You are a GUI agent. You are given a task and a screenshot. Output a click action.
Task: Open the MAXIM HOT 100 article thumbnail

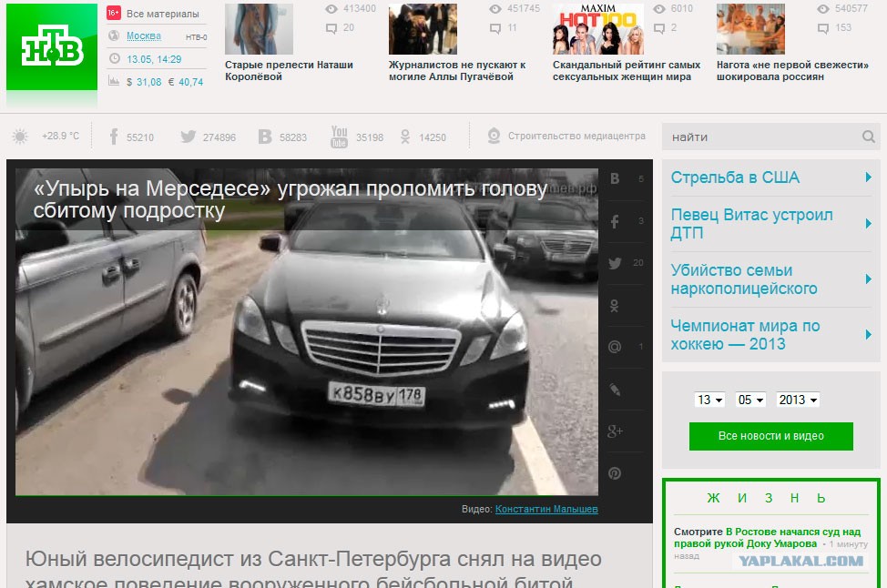tap(597, 29)
